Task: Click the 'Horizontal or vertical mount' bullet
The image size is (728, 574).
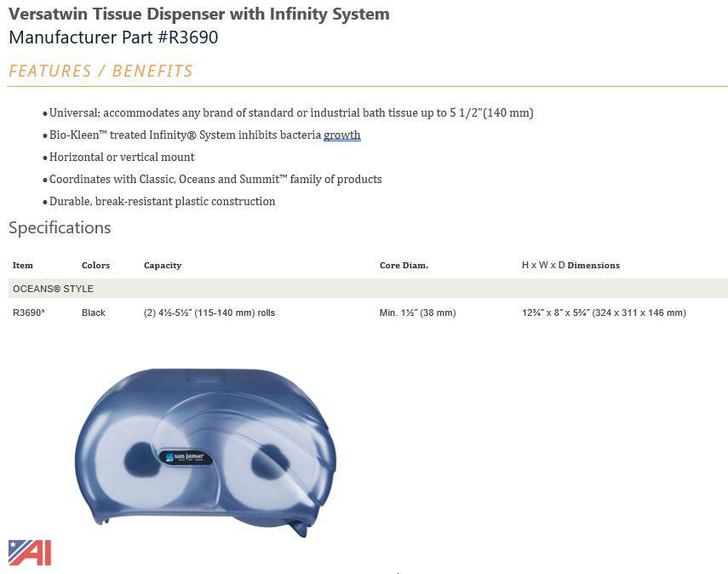Action: pos(122,157)
